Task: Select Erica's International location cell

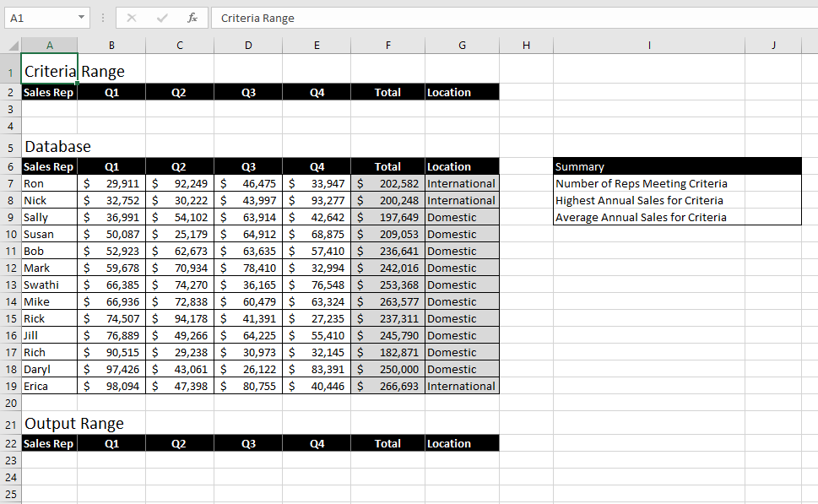Action: 461,386
